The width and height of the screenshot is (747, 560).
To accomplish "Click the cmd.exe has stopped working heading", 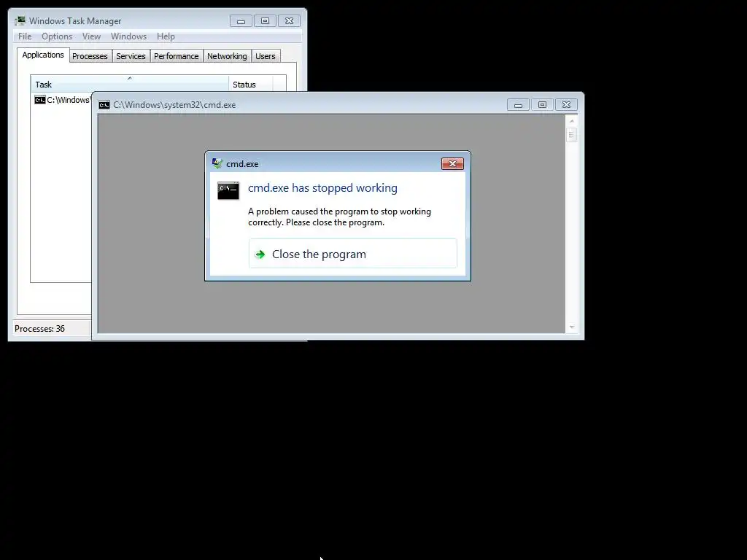I will 322,187.
